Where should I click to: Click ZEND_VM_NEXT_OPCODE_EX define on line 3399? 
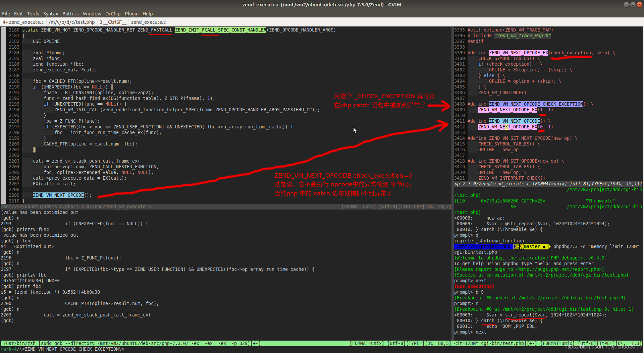[519, 53]
